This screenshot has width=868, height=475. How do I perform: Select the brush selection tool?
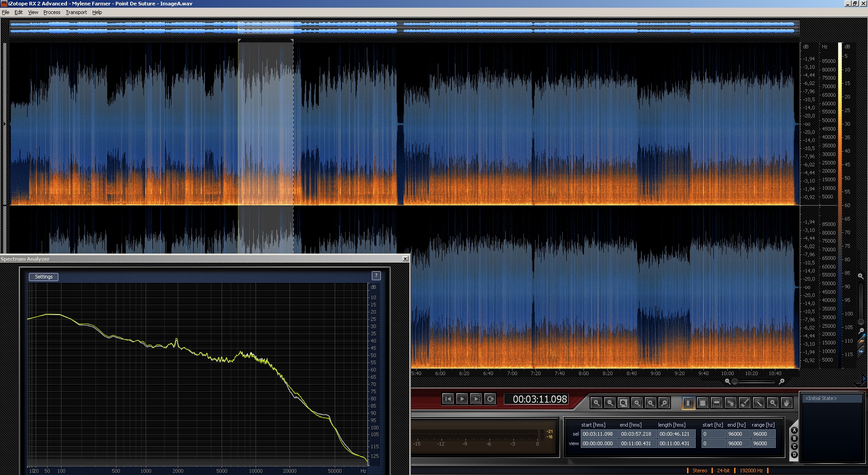coord(745,403)
